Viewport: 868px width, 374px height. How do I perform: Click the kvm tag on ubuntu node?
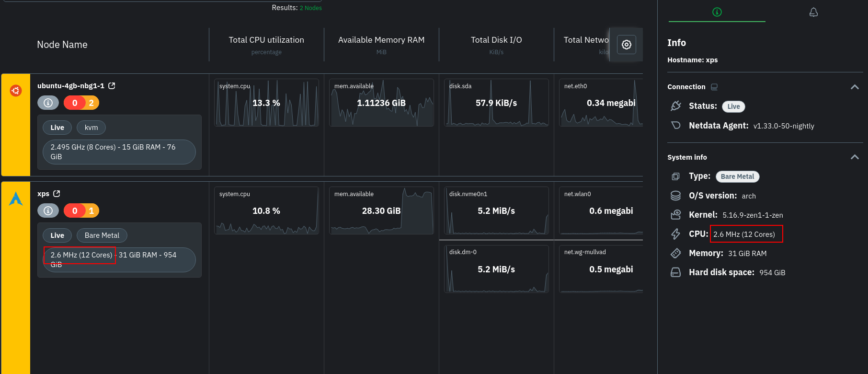(x=91, y=128)
